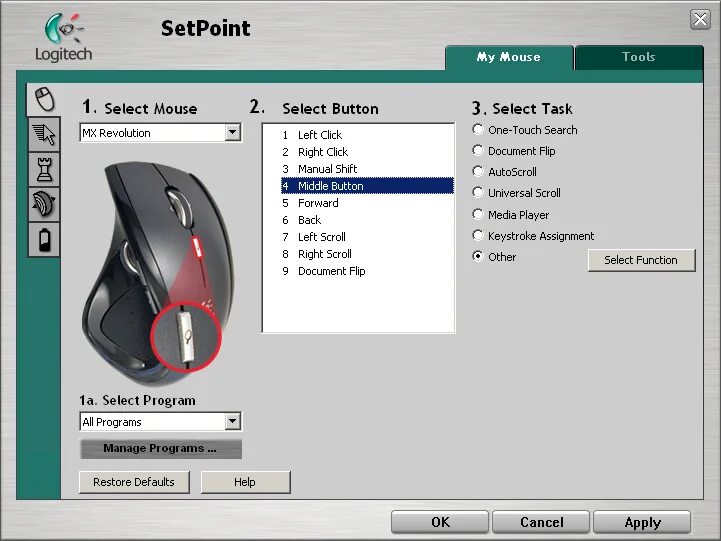Viewport: 721px width, 541px height.
Task: Select the Other task radio button
Action: 478,256
